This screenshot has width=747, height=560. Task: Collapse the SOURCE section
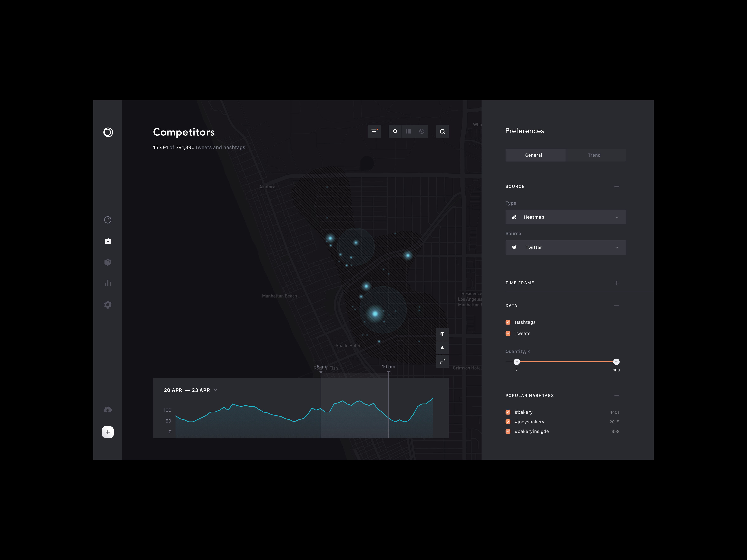tap(617, 187)
